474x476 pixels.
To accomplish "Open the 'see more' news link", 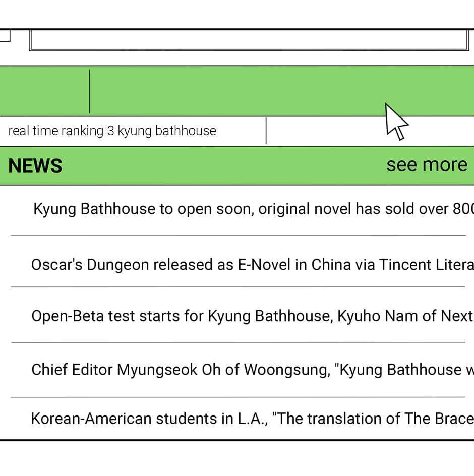I will (427, 165).
